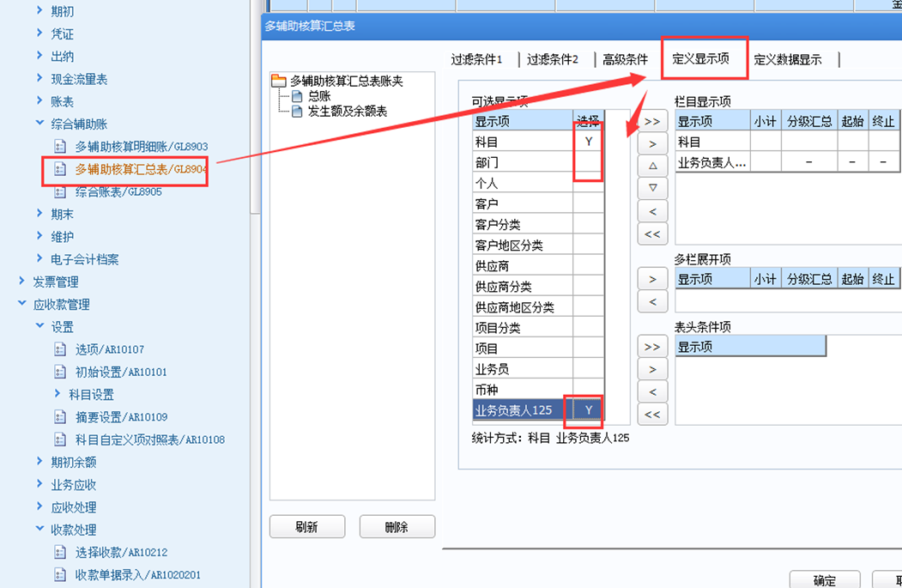
Task: Click the 选择收款/AR10212 document icon
Action: (60, 552)
